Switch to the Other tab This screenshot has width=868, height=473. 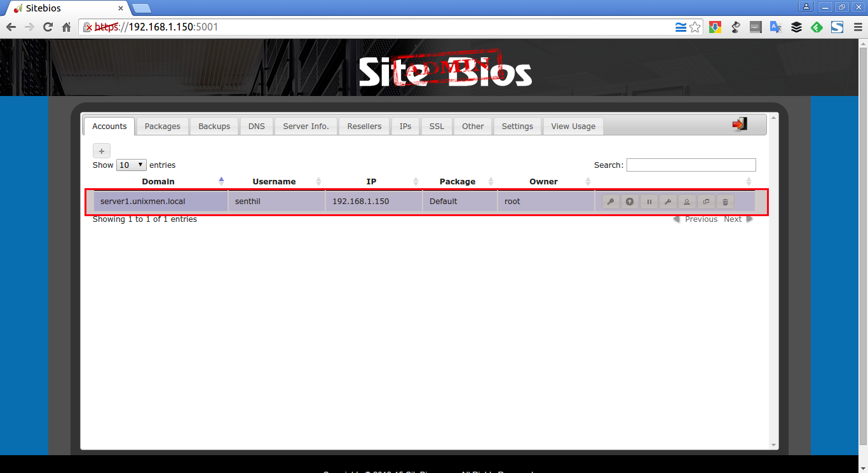click(x=473, y=126)
